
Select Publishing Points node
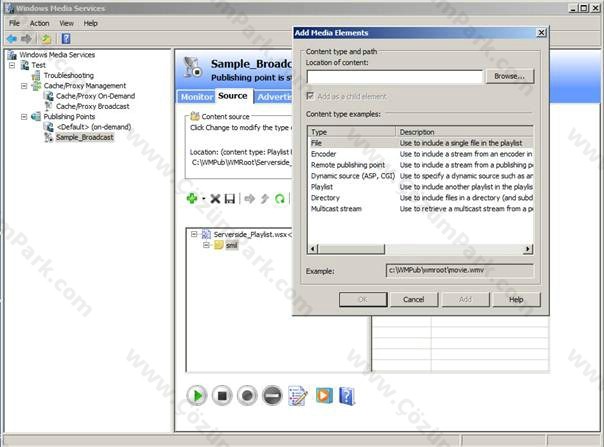coord(69,116)
